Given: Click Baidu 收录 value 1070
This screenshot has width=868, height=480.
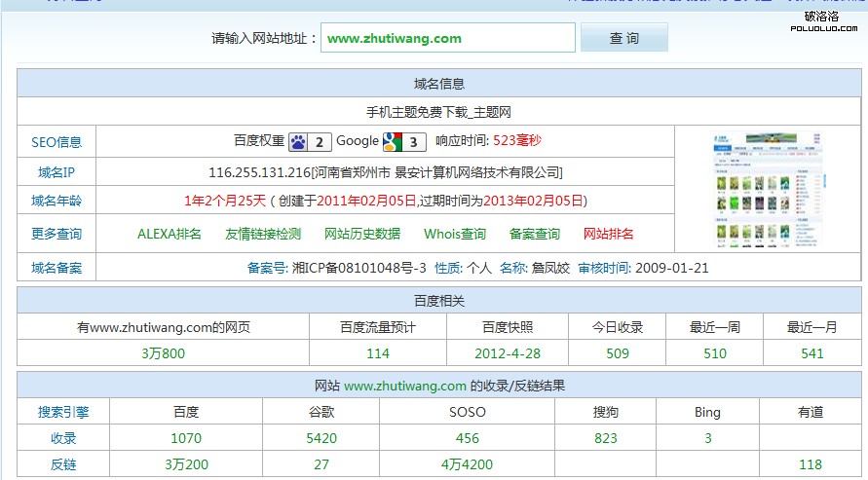Looking at the screenshot, I should [186, 438].
